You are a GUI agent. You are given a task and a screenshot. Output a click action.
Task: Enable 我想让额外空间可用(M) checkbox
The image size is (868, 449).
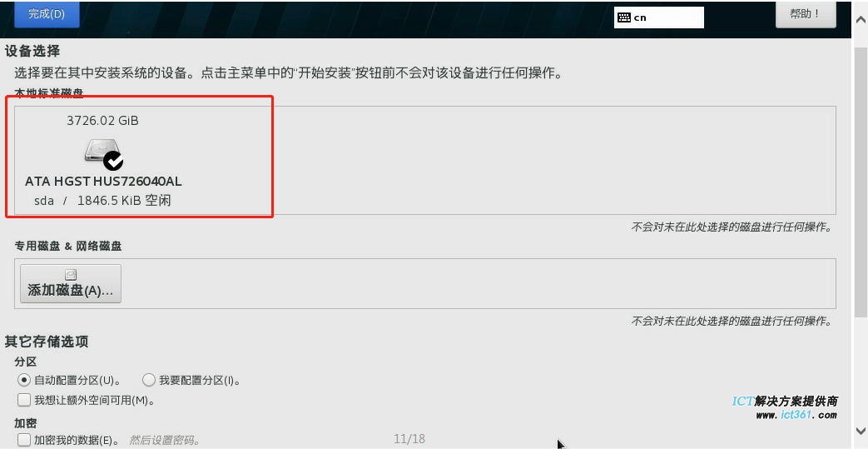click(24, 400)
